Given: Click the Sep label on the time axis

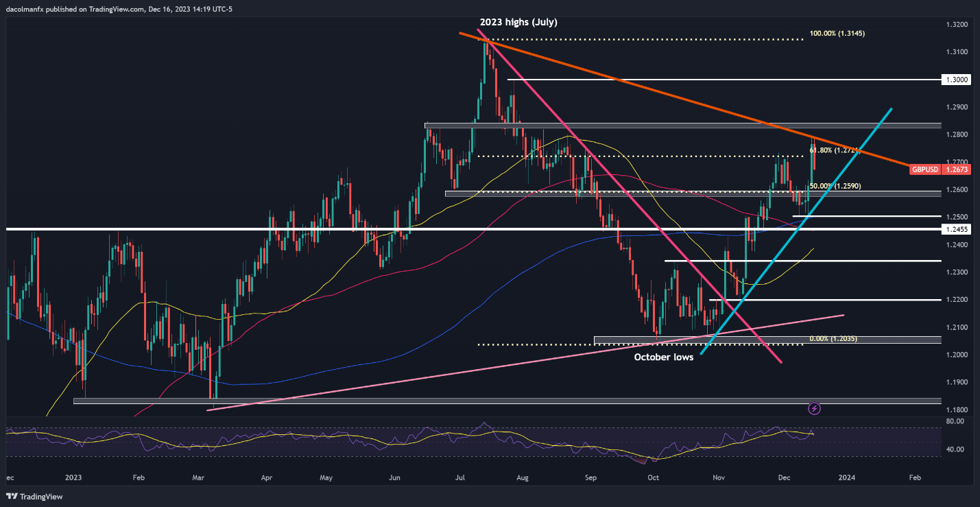Looking at the screenshot, I should pos(590,477).
